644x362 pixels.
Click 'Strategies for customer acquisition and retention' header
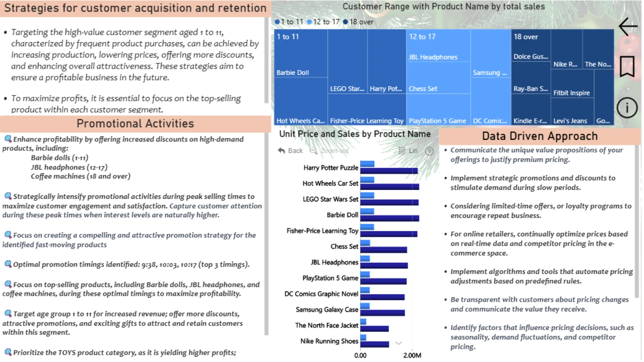(x=135, y=8)
